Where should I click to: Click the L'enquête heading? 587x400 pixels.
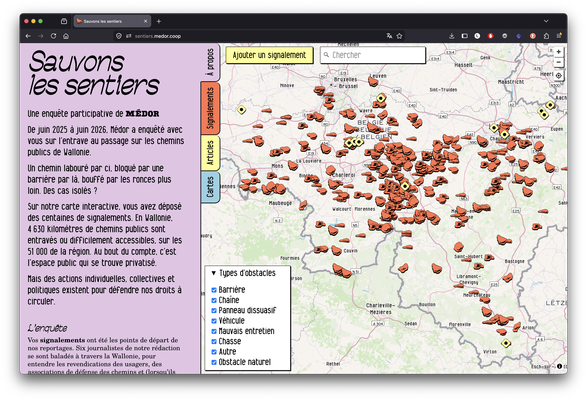pyautogui.click(x=48, y=328)
